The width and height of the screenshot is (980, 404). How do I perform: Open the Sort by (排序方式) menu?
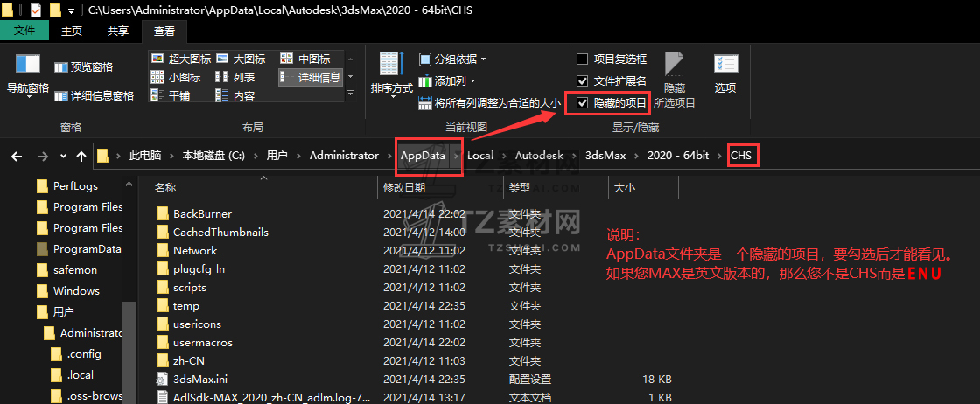click(x=392, y=73)
